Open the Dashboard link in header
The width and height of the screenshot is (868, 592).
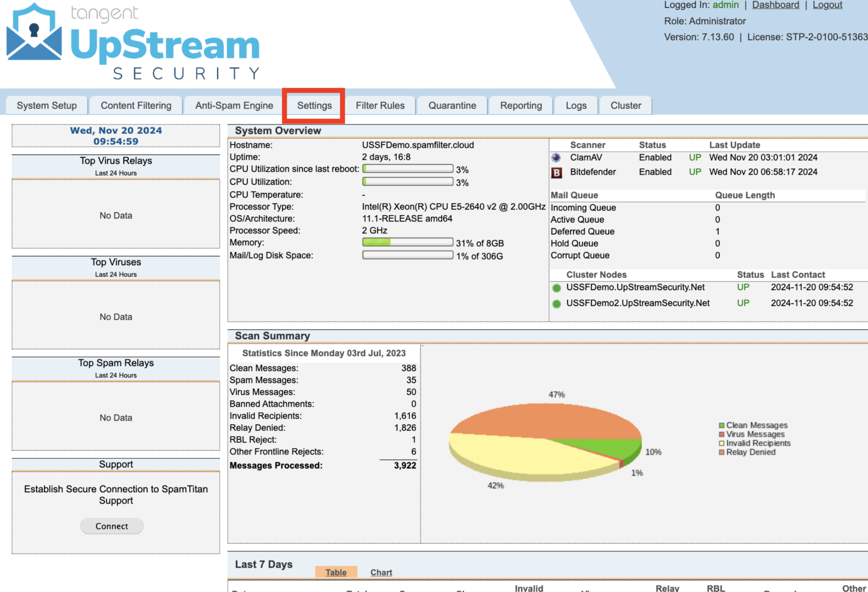click(775, 5)
